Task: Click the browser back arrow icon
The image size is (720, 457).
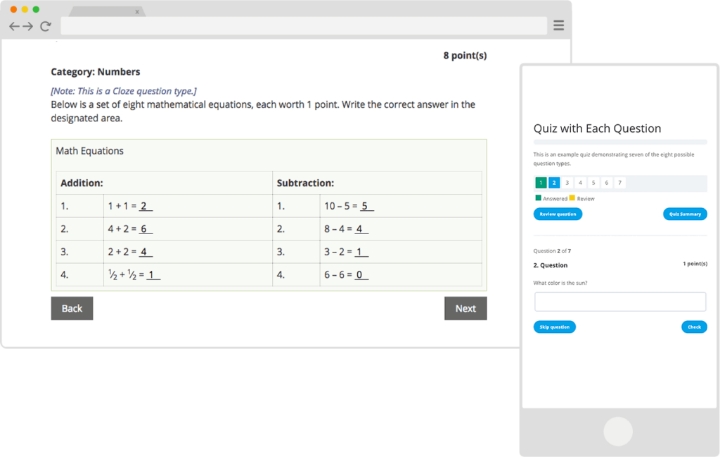Action: click(14, 26)
